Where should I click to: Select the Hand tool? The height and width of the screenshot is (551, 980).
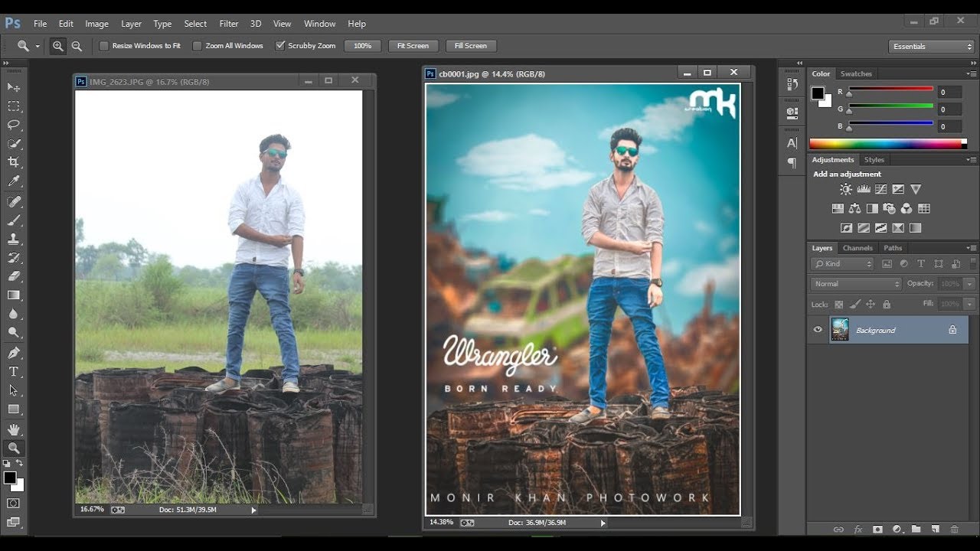pos(14,429)
